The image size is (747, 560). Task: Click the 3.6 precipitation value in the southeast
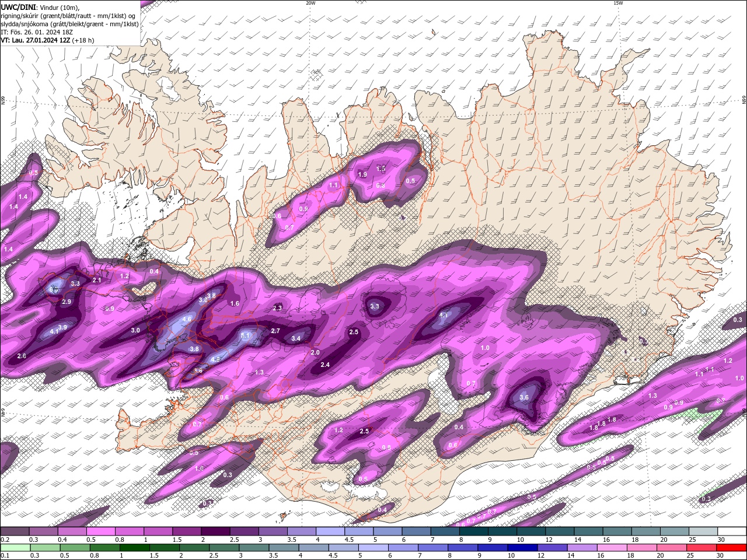[524, 397]
